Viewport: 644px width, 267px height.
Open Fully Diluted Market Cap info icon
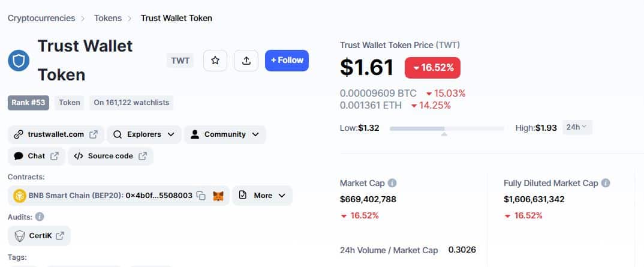pos(606,183)
